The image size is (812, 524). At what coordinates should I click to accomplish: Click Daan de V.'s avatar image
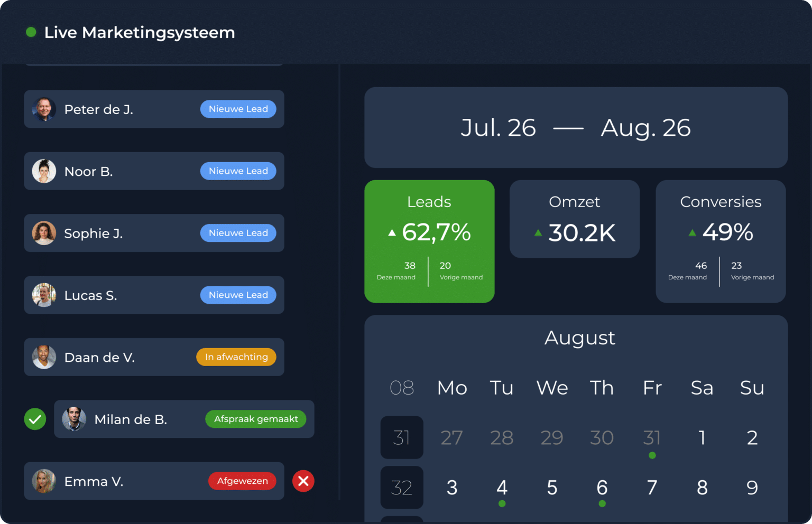pyautogui.click(x=44, y=357)
